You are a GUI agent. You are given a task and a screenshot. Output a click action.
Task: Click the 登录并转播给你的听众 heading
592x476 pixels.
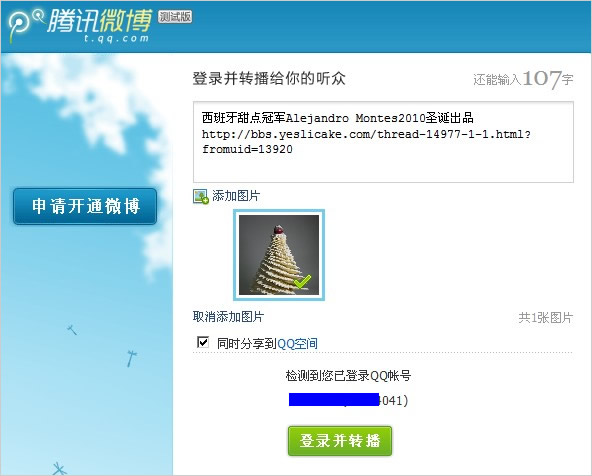[x=269, y=79]
